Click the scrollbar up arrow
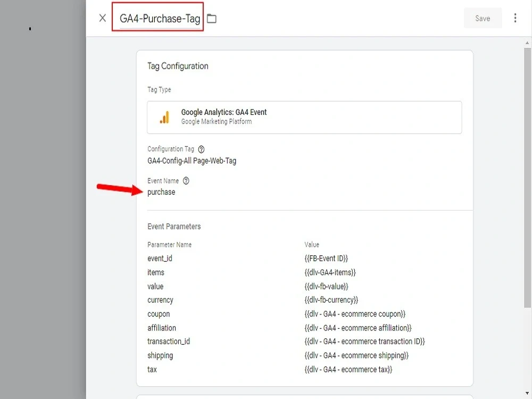 [527, 43]
